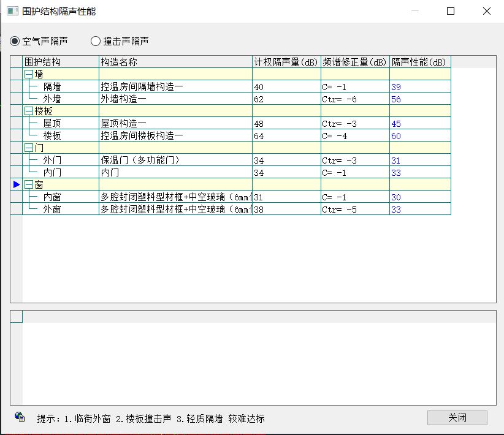Click the 内门 sound insulation value 33
Screen dimensions: 504x435
396,173
